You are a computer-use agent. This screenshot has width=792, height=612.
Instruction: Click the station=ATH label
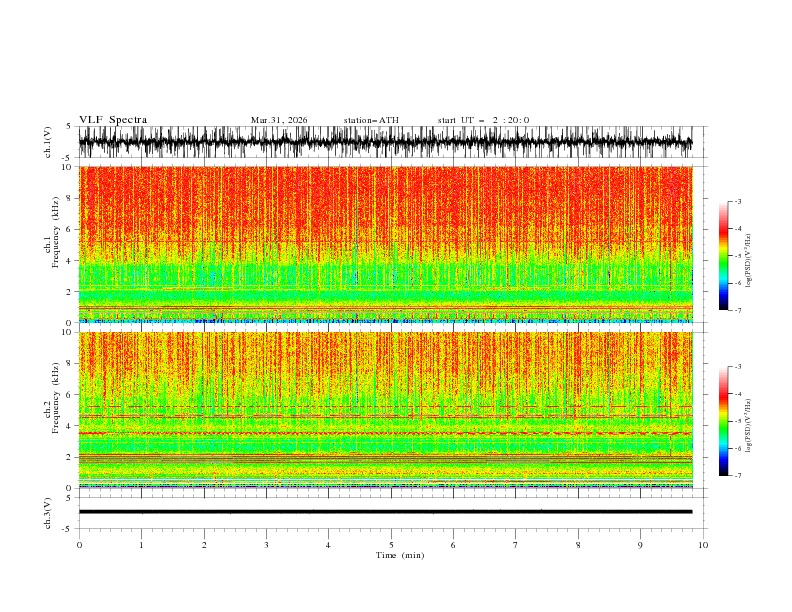pyautogui.click(x=371, y=120)
